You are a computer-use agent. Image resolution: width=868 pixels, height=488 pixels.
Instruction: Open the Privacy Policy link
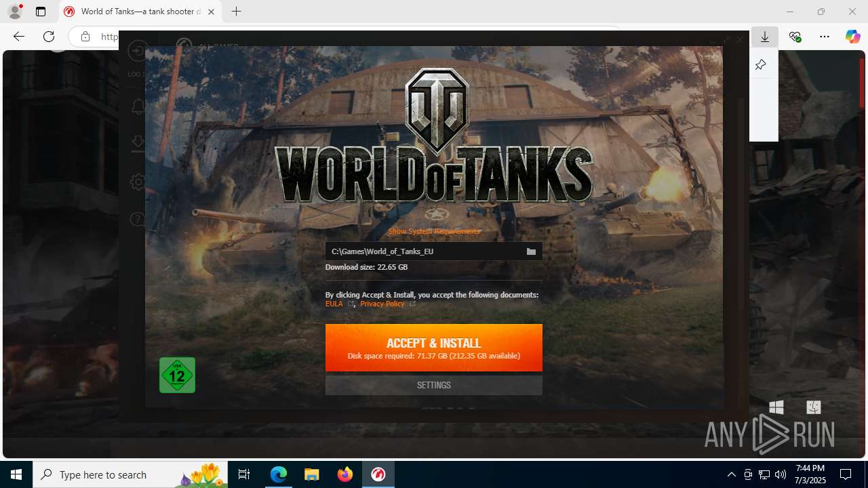coord(382,304)
